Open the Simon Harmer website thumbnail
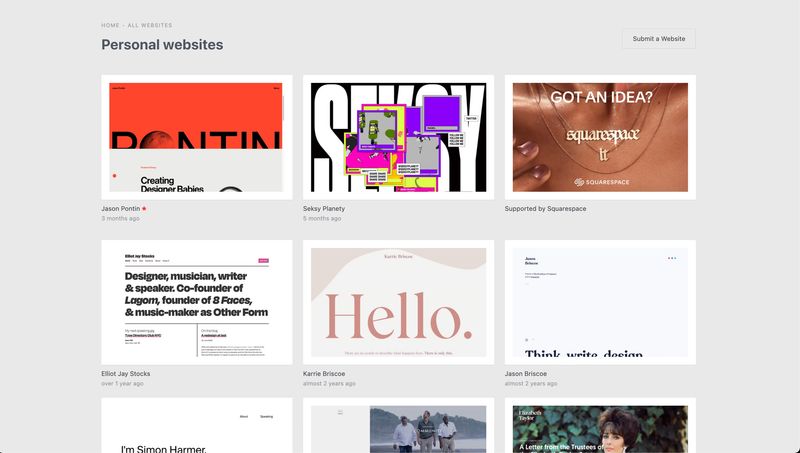 (196, 428)
